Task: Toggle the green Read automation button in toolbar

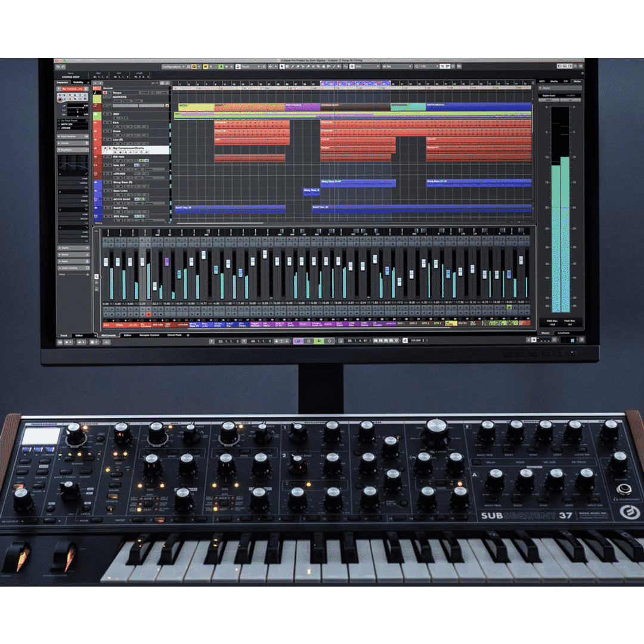Action: point(221,67)
